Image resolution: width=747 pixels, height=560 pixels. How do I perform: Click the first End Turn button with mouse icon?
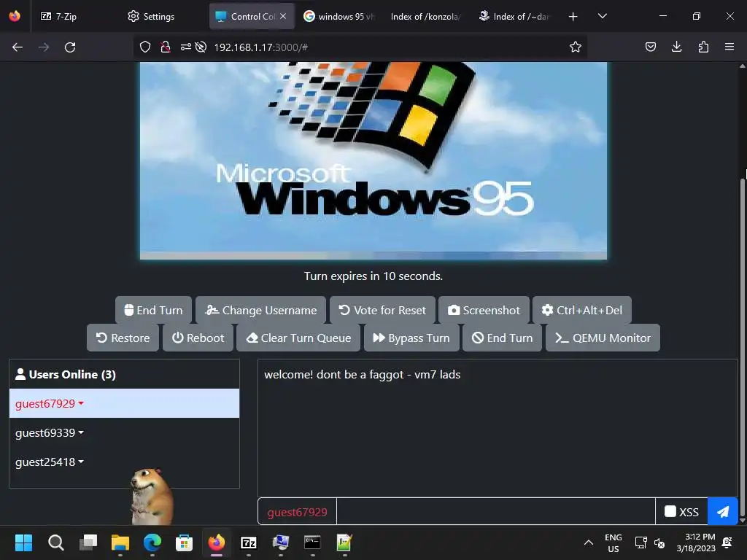click(153, 310)
